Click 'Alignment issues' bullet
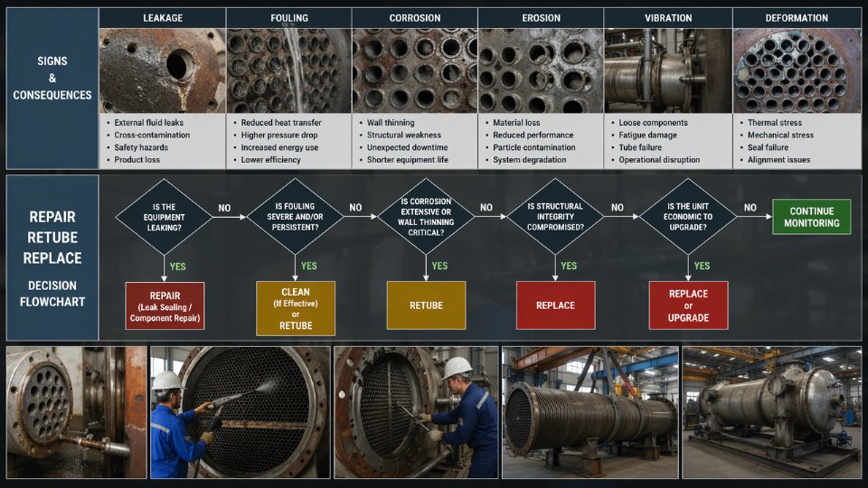Image resolution: width=868 pixels, height=488 pixels. coord(778,159)
